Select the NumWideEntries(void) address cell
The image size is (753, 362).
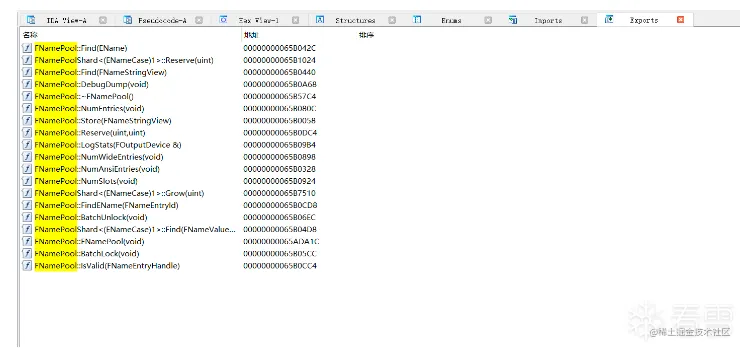pyautogui.click(x=280, y=157)
